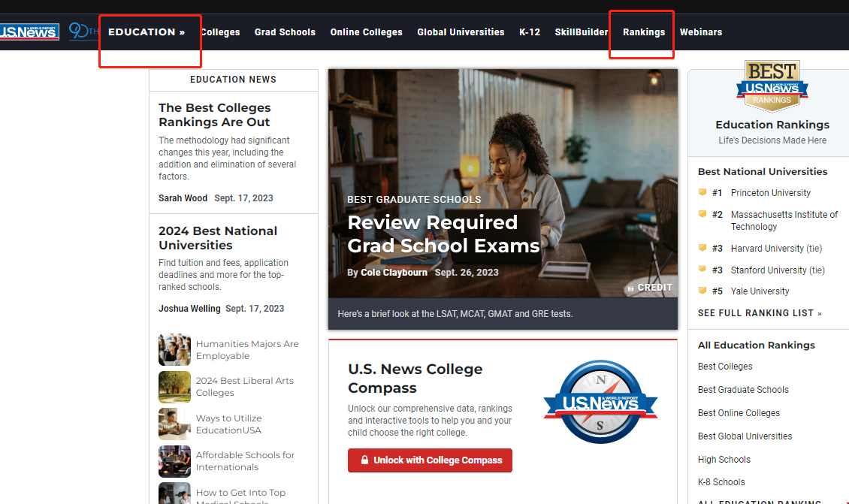
Task: Click the ribbon badge beside Massachusetts Institute of Technology
Action: 702,214
